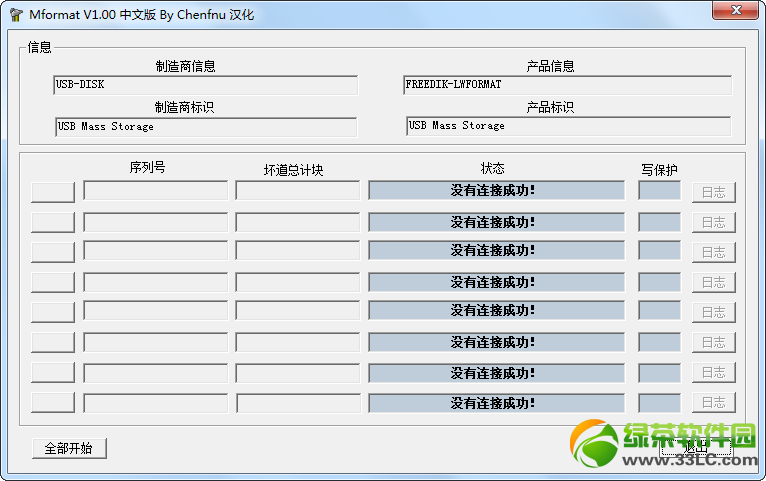Select the 坏道总计块 field in the fifth row
The image size is (766, 481).
[x=298, y=311]
